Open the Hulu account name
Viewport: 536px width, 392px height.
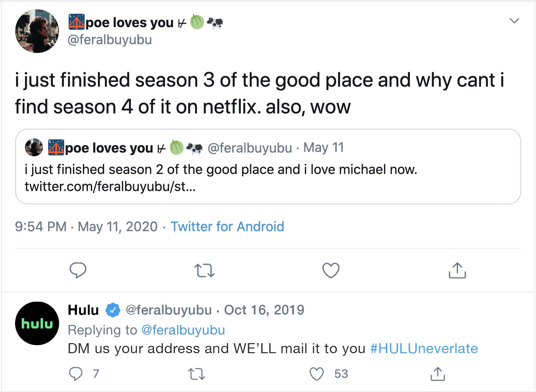[x=83, y=310]
